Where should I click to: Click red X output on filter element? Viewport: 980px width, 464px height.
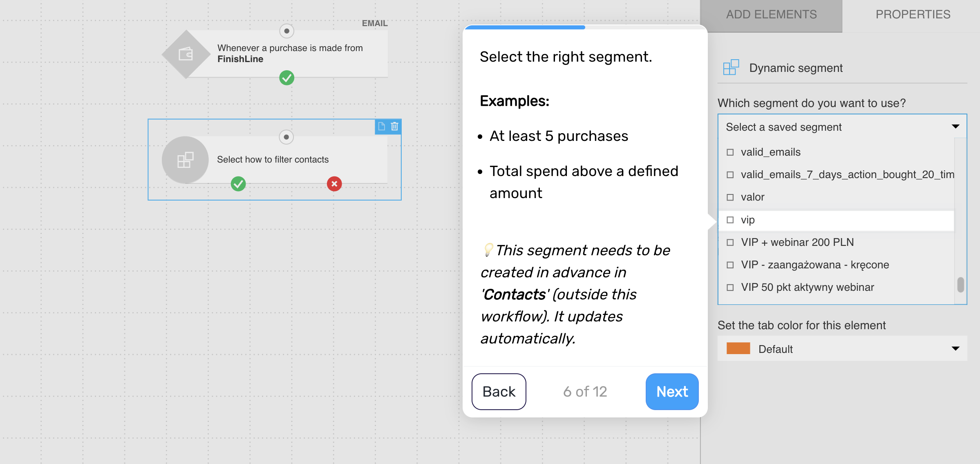tap(334, 184)
